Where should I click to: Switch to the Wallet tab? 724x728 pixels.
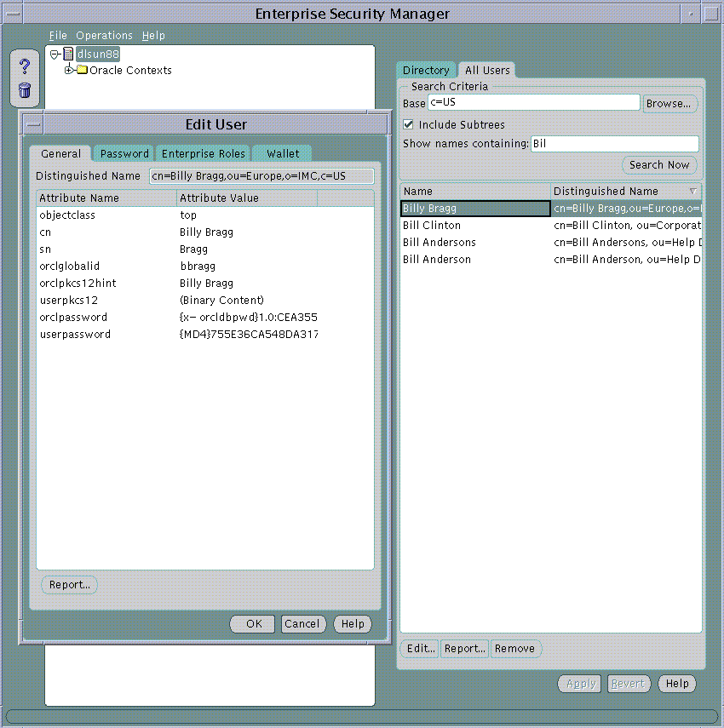(x=282, y=153)
